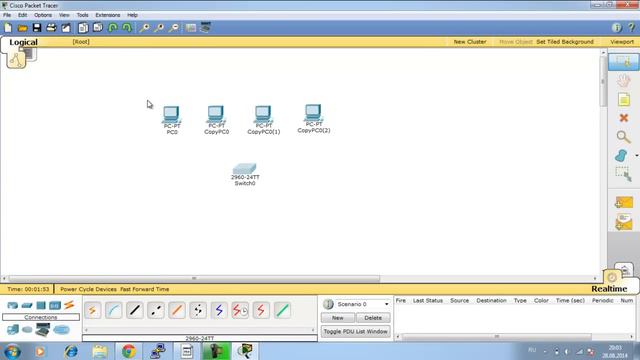Click the PDU list horizontal scrollbar
This screenshot has height=360, width=640.
coord(497,336)
